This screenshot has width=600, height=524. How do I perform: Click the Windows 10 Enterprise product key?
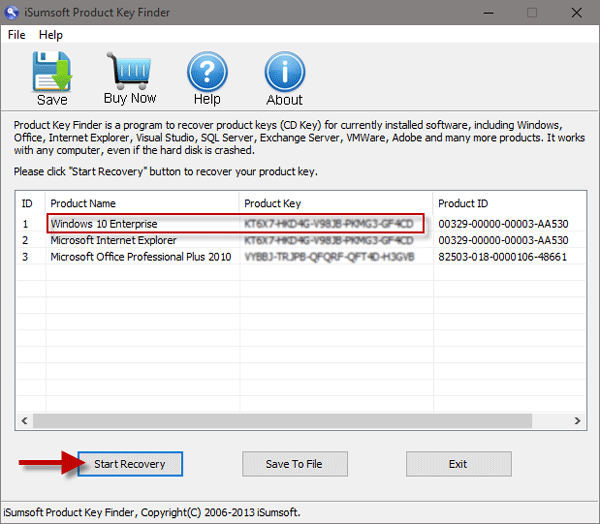(x=329, y=224)
